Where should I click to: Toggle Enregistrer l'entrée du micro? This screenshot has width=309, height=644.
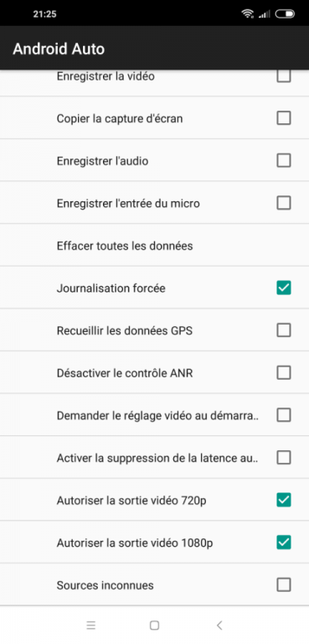tap(284, 203)
